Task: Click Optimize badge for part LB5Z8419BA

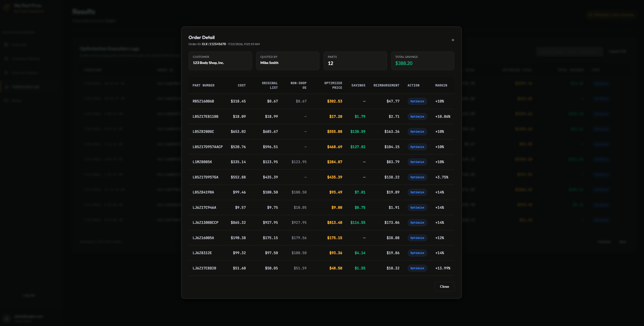Action: click(417, 192)
